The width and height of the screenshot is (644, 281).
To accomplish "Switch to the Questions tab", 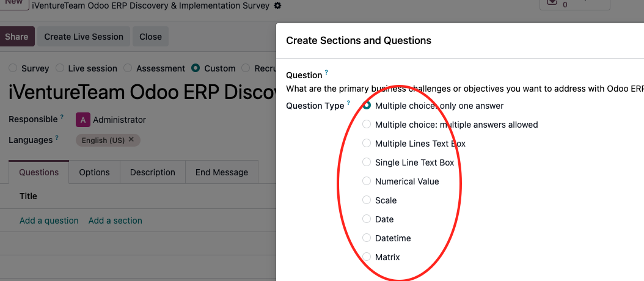I will [39, 172].
